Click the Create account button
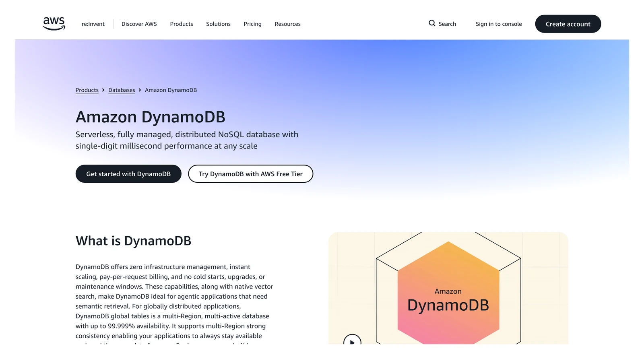 [568, 24]
